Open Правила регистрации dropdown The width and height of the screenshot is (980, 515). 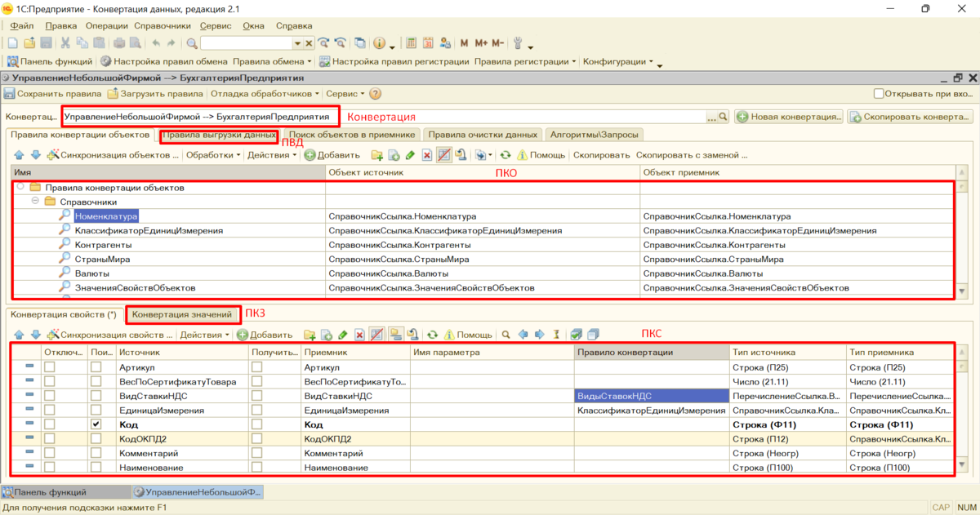click(525, 61)
